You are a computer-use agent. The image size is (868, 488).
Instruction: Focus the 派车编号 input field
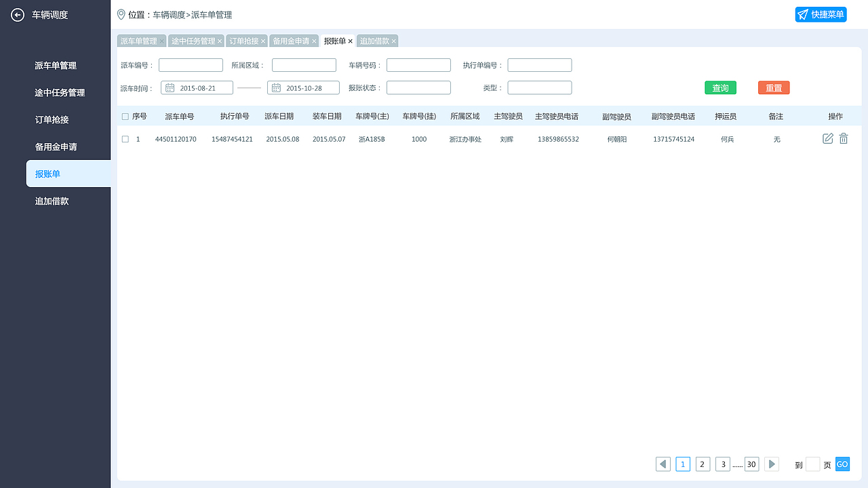coord(191,65)
